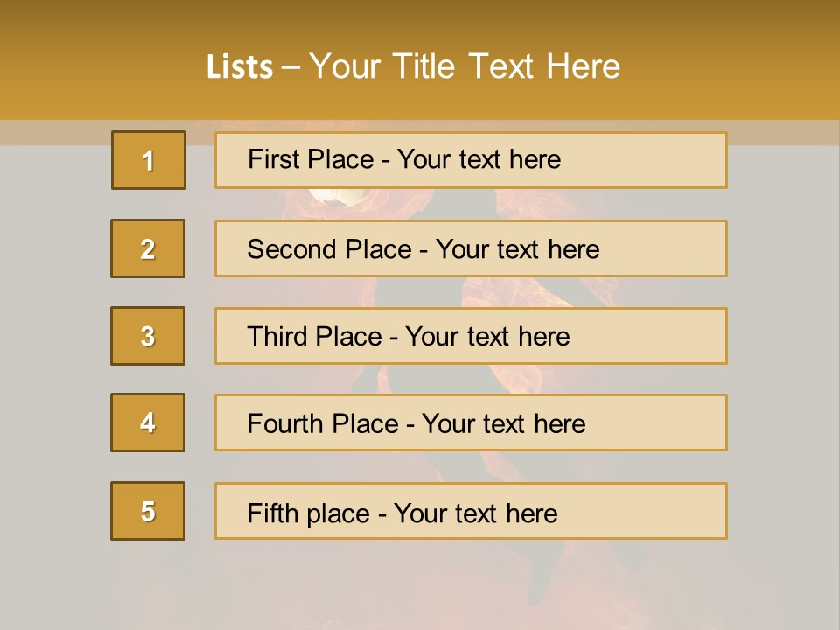Click the number 3 gold box

coord(148,336)
